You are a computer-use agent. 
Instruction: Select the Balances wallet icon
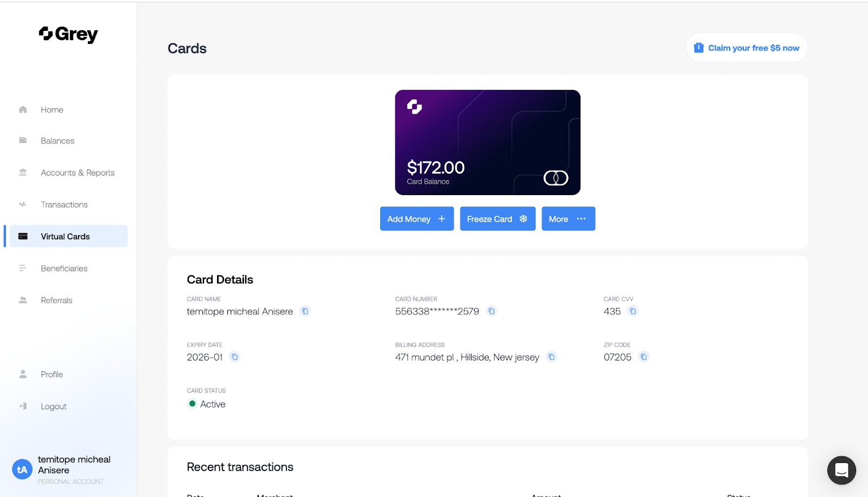pos(22,140)
